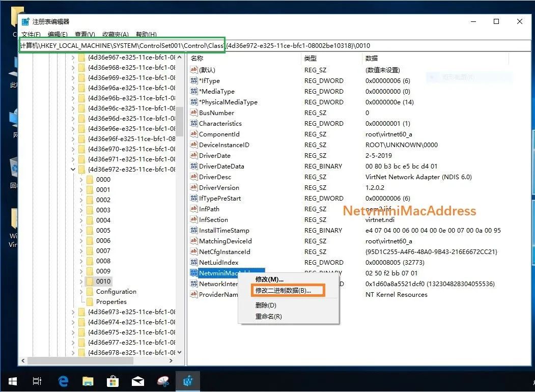This screenshot has width=535, height=392.
Task: Expand the {4d36e967-e325-11ce-bfc1 key
Action: tap(73, 58)
